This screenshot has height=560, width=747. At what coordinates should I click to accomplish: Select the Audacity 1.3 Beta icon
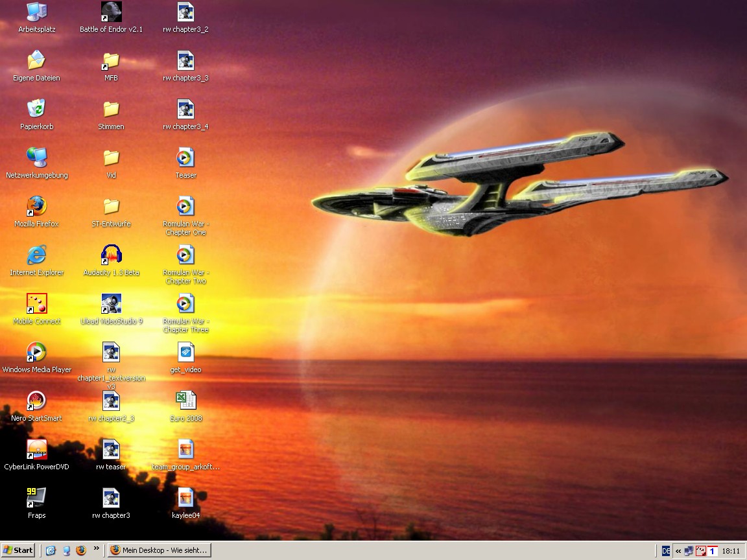coord(112,255)
